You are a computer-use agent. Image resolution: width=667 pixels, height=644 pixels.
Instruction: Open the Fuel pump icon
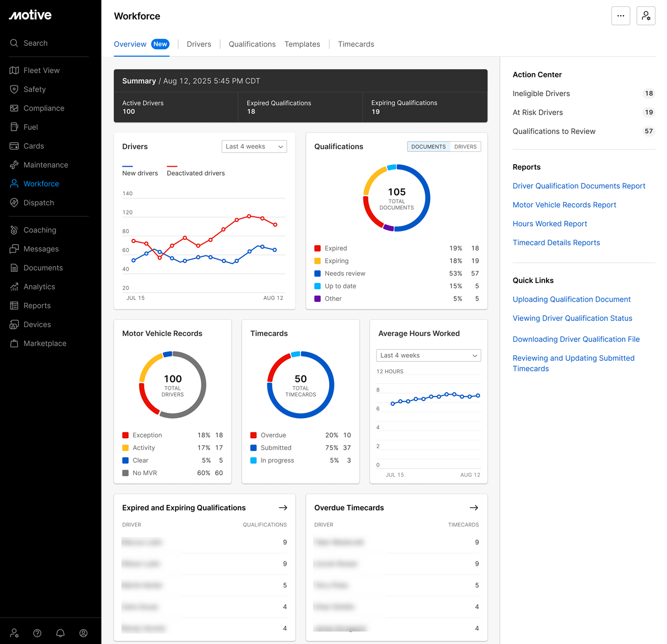pos(14,127)
